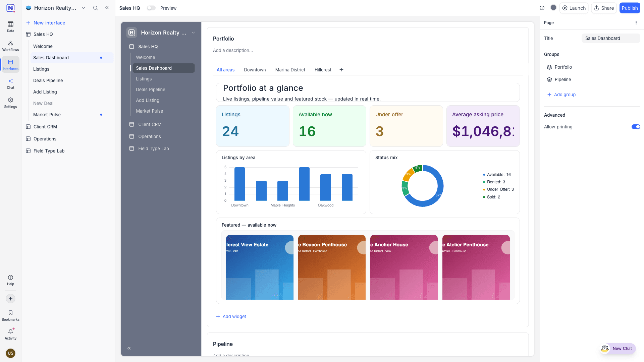Open the New Chat button
This screenshot has width=644, height=362.
[618, 349]
